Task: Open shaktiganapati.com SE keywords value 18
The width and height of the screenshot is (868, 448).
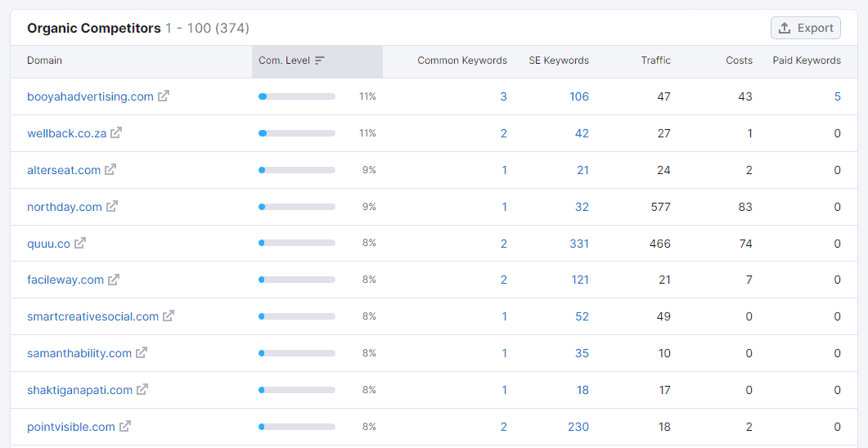Action: click(x=582, y=390)
